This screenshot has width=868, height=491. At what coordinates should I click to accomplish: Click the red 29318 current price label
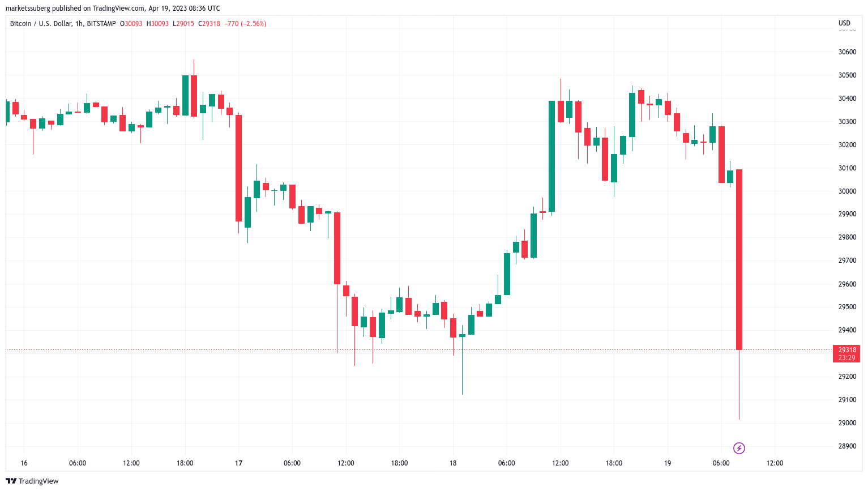pyautogui.click(x=846, y=350)
